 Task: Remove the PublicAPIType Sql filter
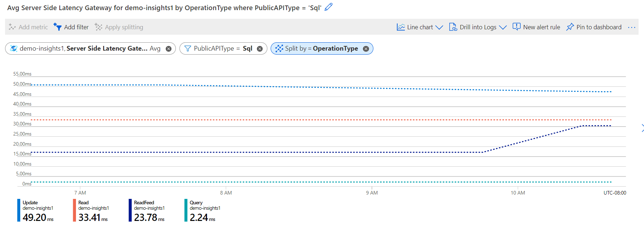tap(260, 49)
